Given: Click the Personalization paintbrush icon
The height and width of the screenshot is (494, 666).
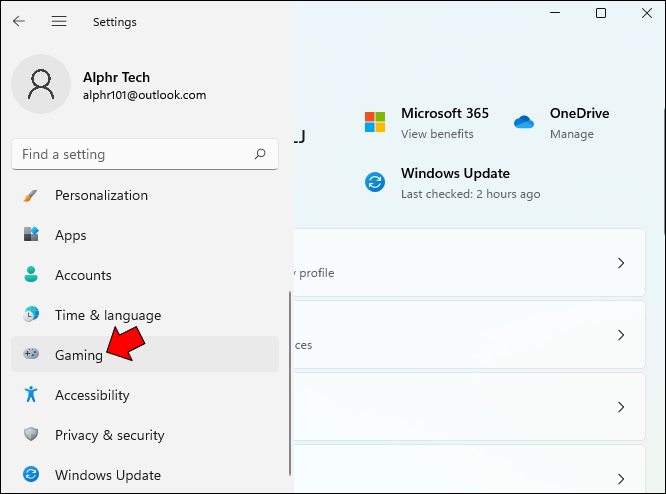Looking at the screenshot, I should [31, 195].
